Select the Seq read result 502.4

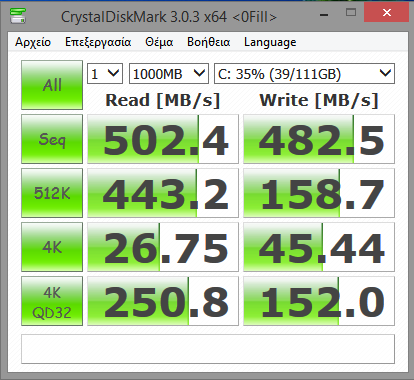coord(163,139)
